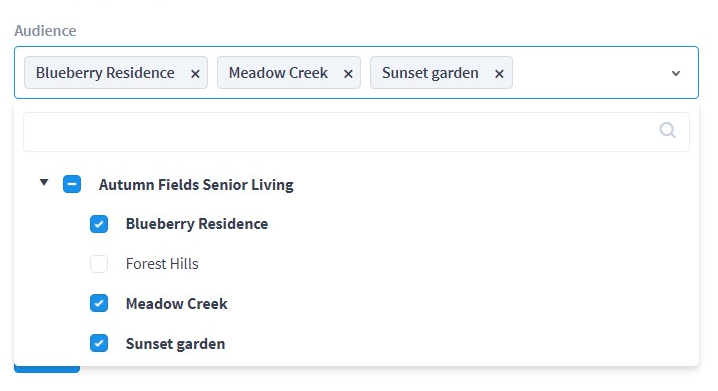This screenshot has height=391, width=718.
Task: Remove the Blueberry Residence tag
Action: (x=195, y=74)
